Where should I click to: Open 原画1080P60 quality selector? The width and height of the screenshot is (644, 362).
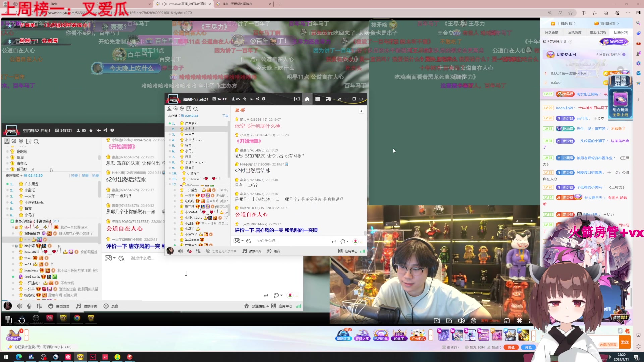(491, 321)
